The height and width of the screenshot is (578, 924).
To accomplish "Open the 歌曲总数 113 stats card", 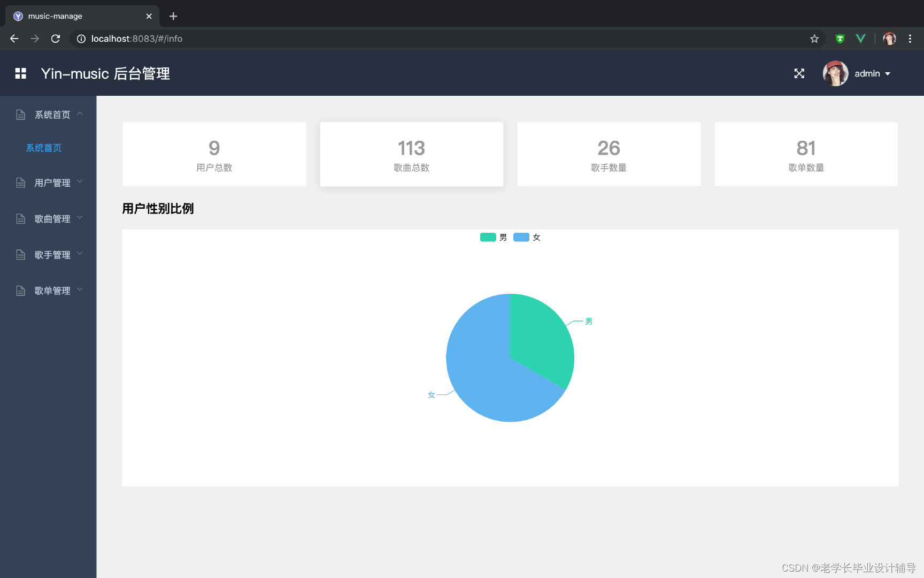I will coord(411,154).
